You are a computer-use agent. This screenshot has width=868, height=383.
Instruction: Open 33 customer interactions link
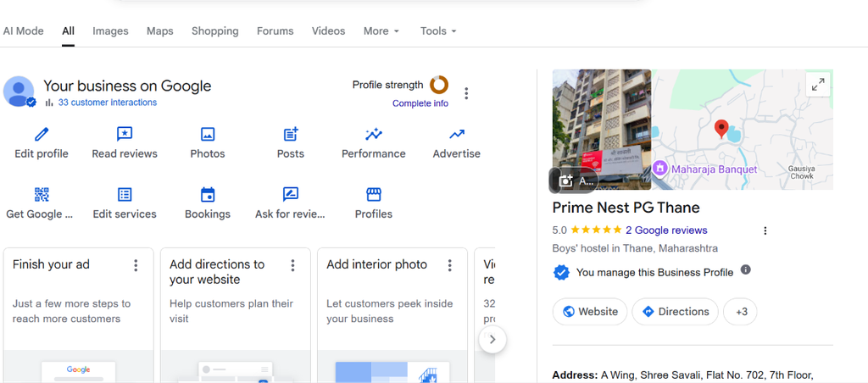point(108,103)
